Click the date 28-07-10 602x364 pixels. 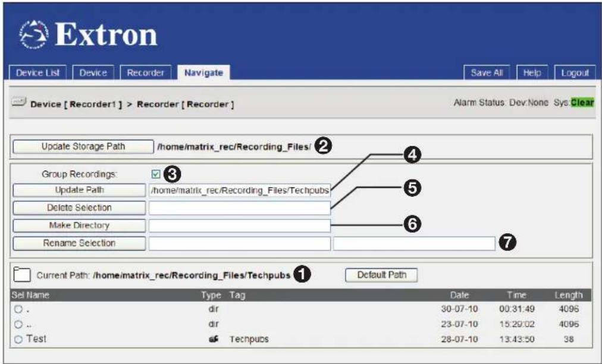tap(460, 340)
